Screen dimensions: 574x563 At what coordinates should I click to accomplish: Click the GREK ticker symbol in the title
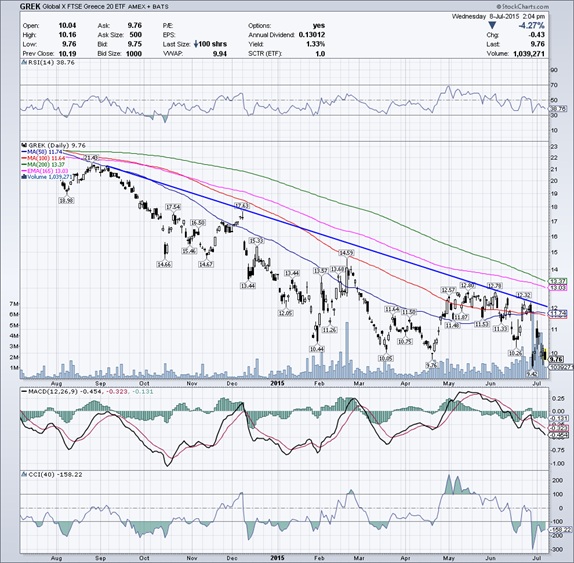click(30, 6)
